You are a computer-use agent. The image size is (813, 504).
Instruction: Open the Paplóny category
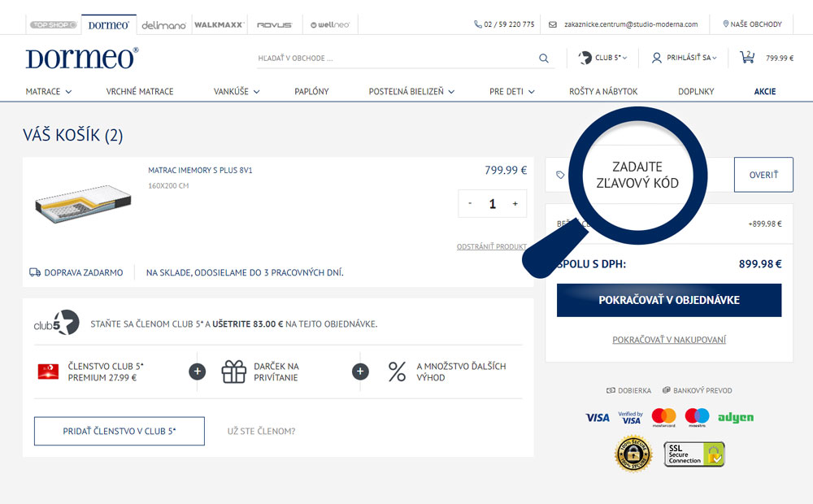(311, 92)
